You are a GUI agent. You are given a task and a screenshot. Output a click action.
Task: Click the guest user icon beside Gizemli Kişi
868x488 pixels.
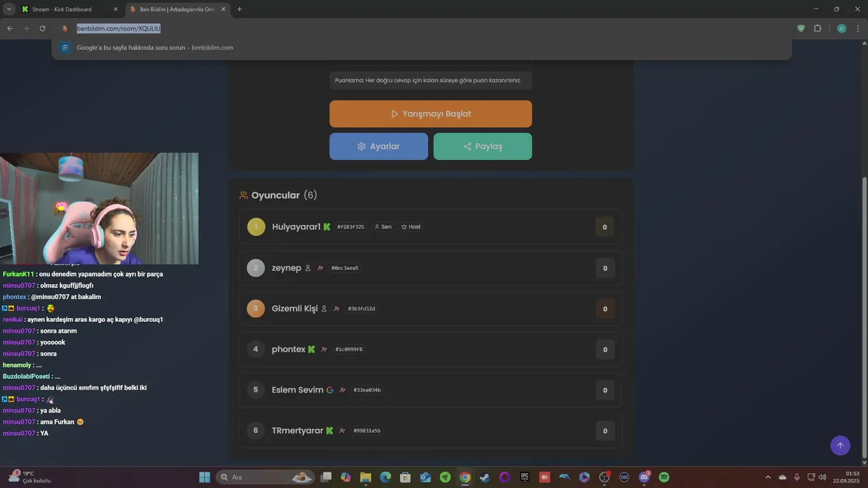(324, 308)
